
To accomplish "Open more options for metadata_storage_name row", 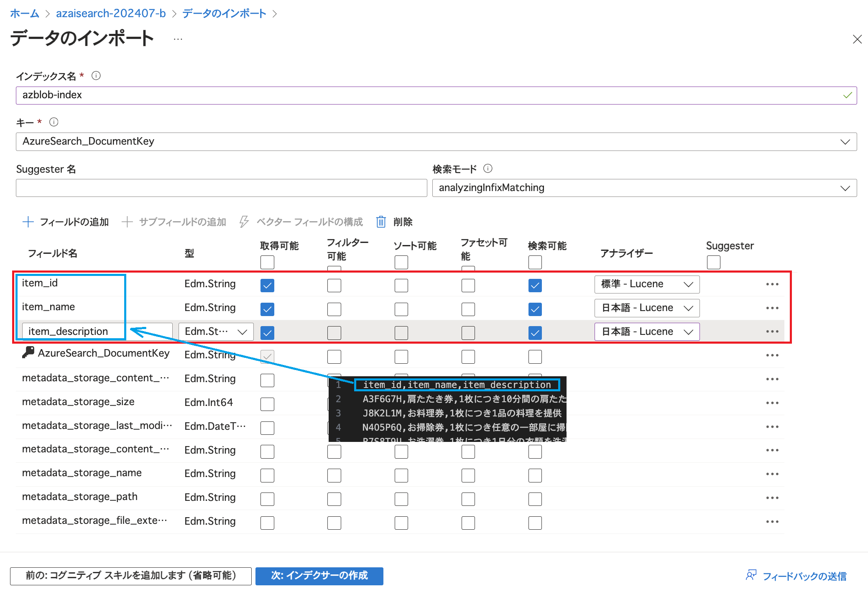I will click(772, 474).
